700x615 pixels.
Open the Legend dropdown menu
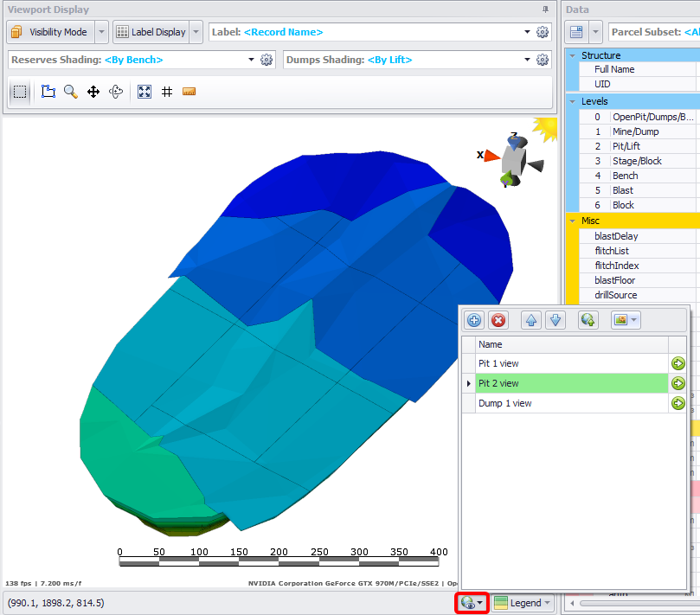point(523,603)
